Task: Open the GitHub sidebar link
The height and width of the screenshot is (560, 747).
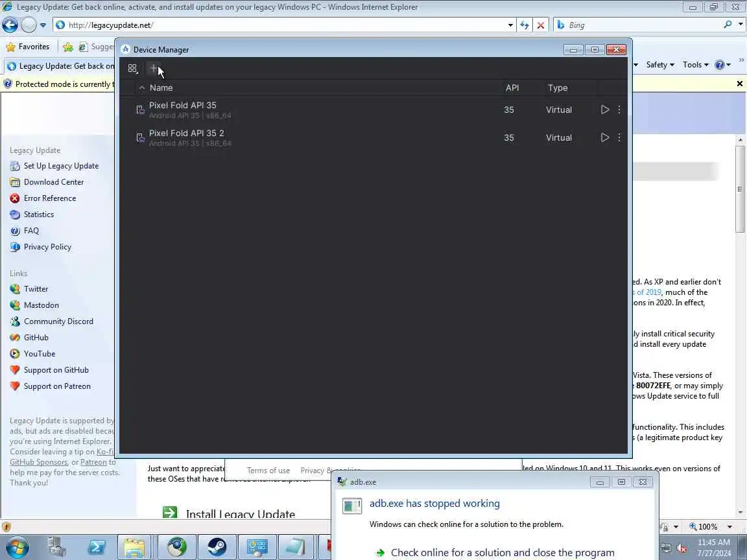Action: (x=36, y=338)
